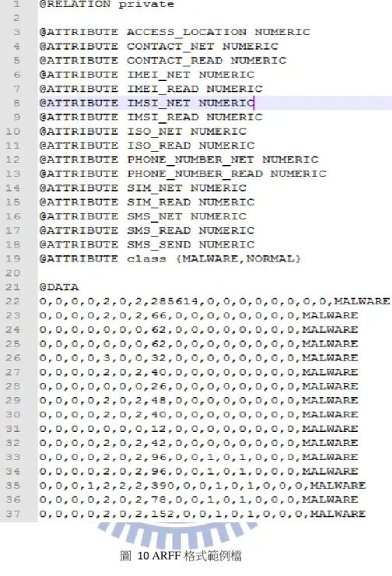Click the IMEI_READ attribute line
This screenshot has height=576, width=392.
[151, 89]
